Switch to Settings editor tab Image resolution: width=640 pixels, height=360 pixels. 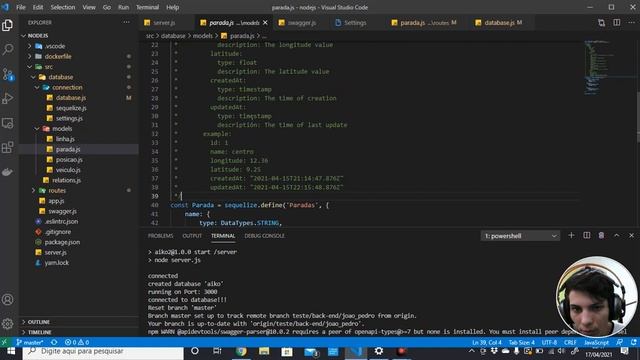(x=355, y=23)
